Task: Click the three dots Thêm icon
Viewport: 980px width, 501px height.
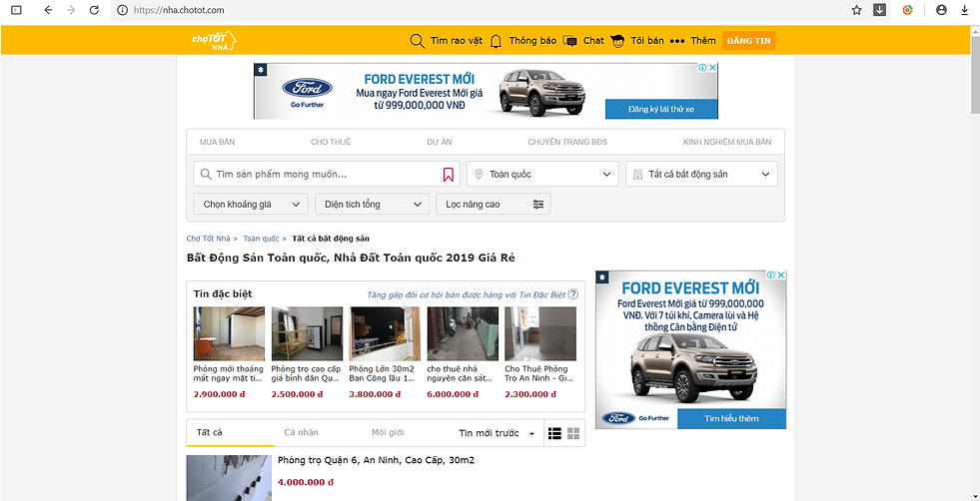Action: [677, 41]
